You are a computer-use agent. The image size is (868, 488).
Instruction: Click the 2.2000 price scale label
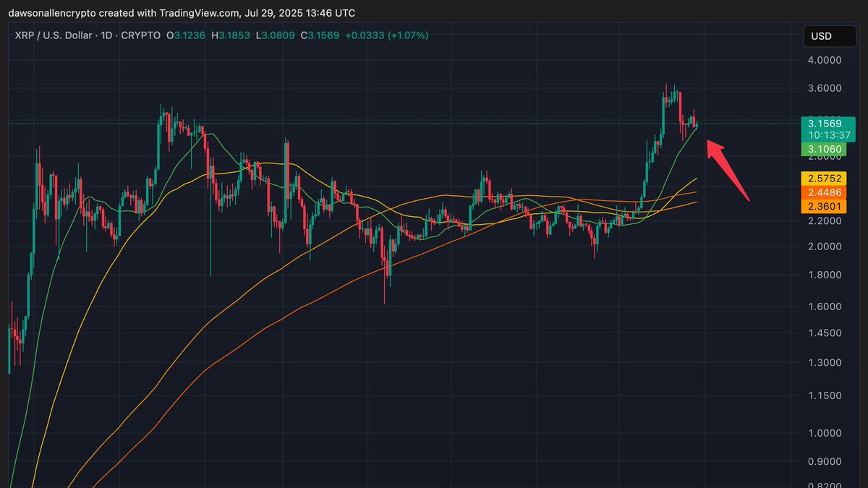(825, 221)
